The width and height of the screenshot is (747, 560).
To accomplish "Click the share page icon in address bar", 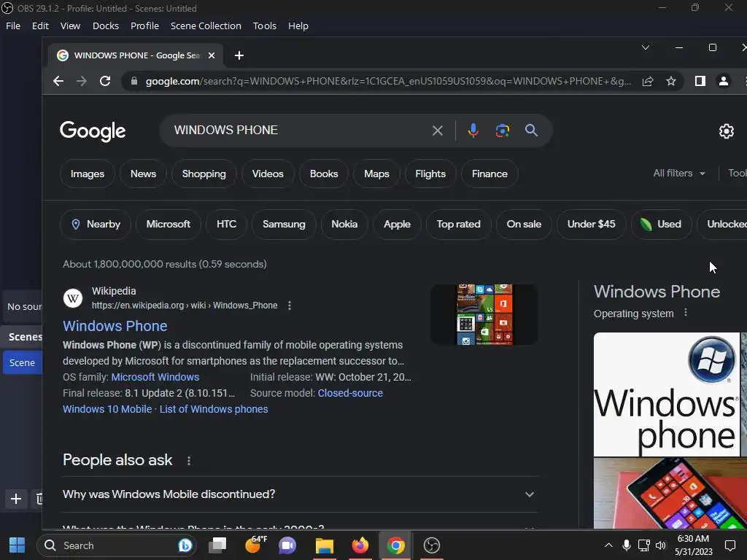I will point(648,82).
